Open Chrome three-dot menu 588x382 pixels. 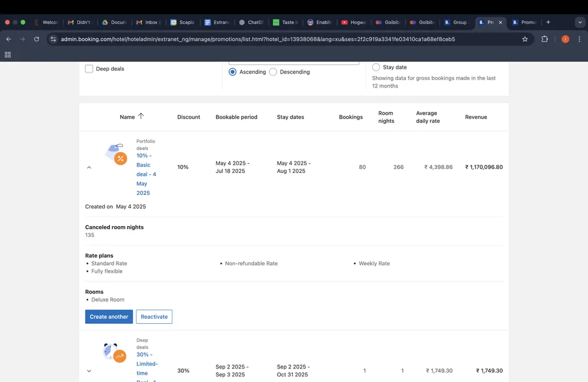tap(579, 39)
